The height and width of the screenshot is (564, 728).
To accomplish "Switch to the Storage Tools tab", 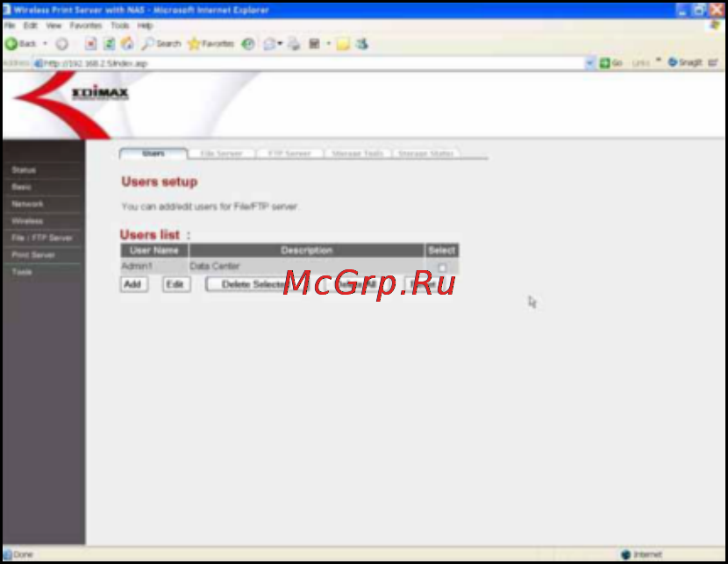I will pos(358,153).
